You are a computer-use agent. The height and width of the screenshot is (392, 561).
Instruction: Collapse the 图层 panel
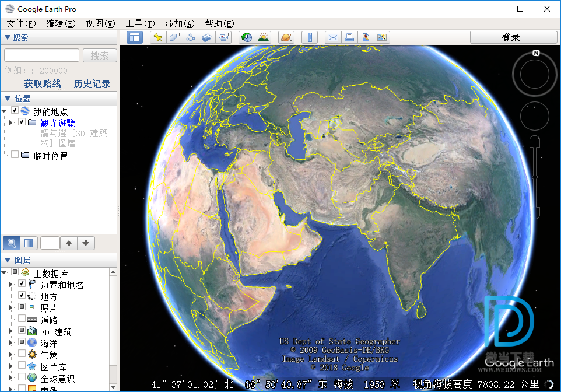[7, 260]
